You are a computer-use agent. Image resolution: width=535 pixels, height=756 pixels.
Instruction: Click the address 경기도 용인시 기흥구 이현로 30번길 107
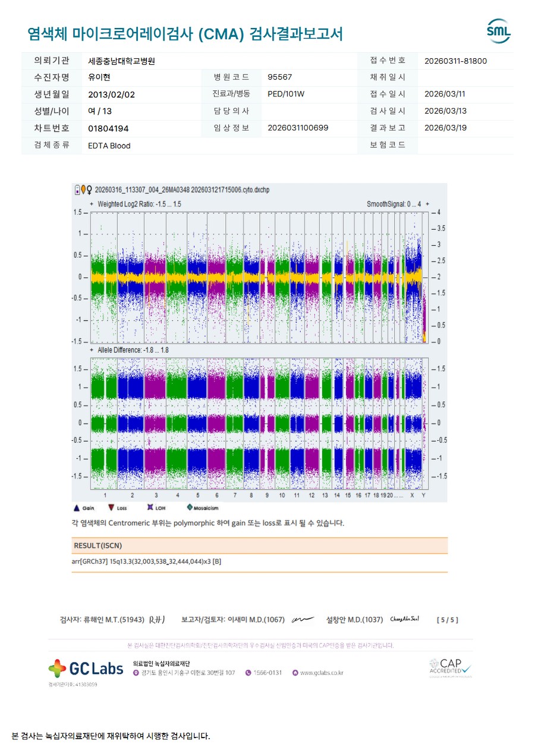click(188, 673)
